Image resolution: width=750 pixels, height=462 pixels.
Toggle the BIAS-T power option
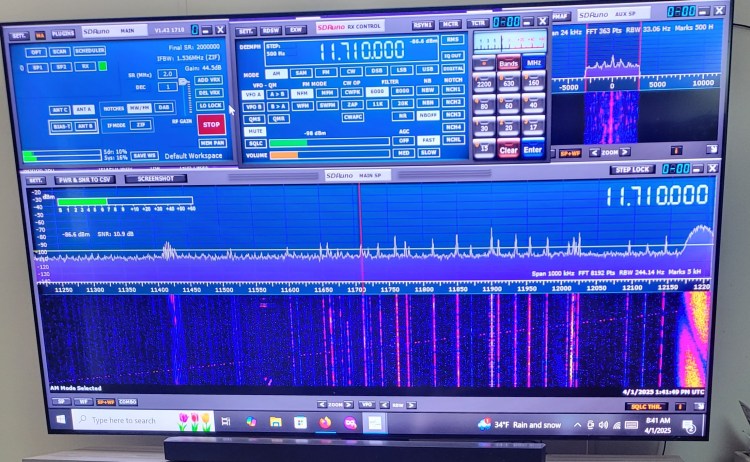click(x=61, y=126)
